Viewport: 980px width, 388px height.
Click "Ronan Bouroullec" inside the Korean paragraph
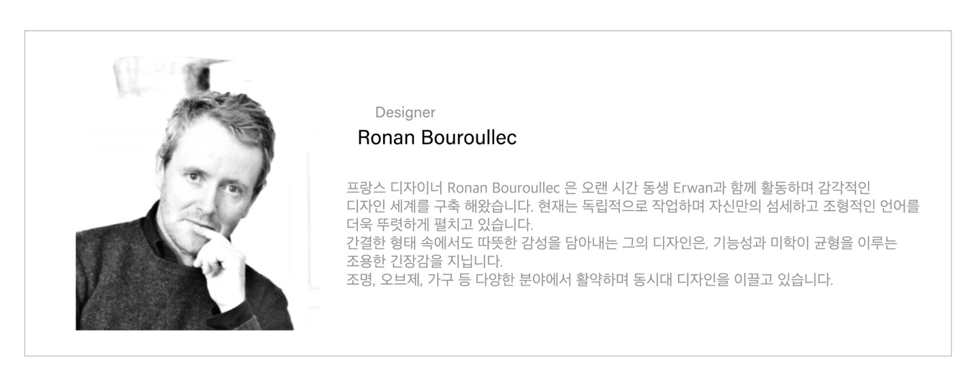pos(504,187)
